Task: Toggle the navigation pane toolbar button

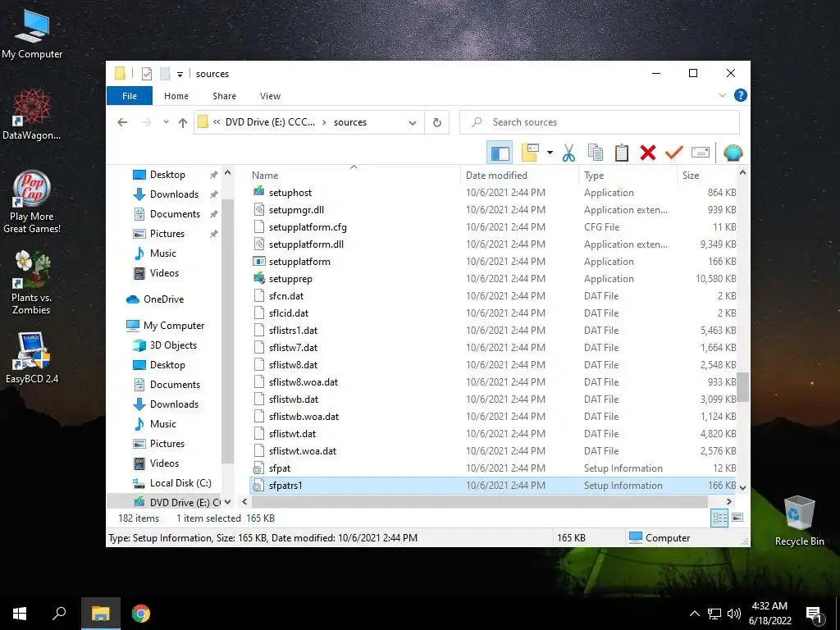Action: 500,153
